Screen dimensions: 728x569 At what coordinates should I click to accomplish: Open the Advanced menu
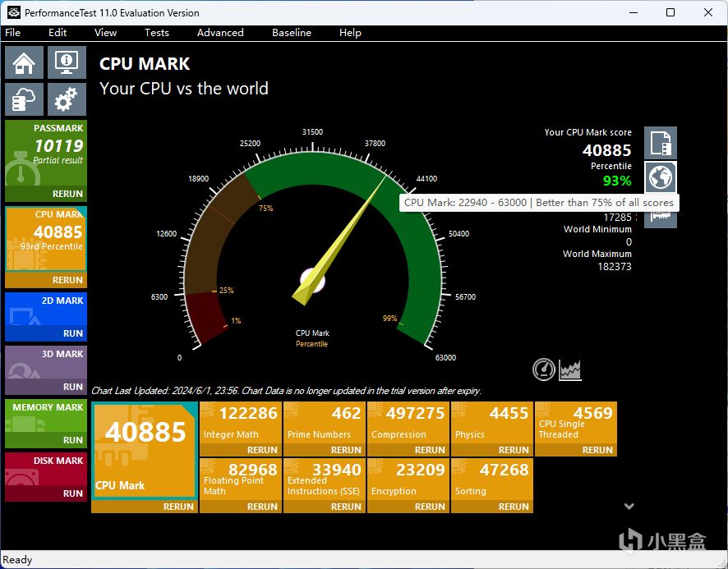click(x=220, y=33)
